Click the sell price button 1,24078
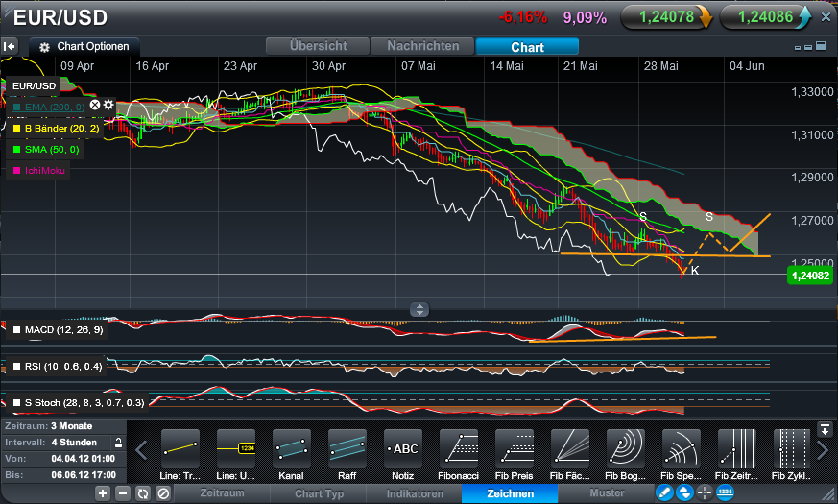Screen dimensions: 838x504 point(666,17)
